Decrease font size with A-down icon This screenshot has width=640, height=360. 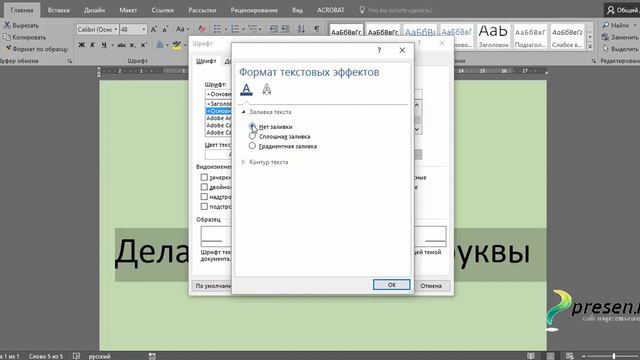pyautogui.click(x=165, y=29)
